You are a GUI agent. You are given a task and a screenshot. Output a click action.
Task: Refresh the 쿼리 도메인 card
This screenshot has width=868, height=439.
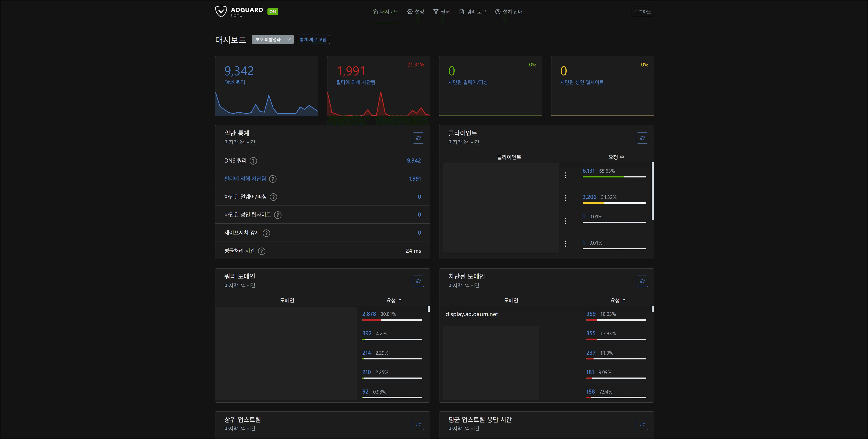point(418,281)
